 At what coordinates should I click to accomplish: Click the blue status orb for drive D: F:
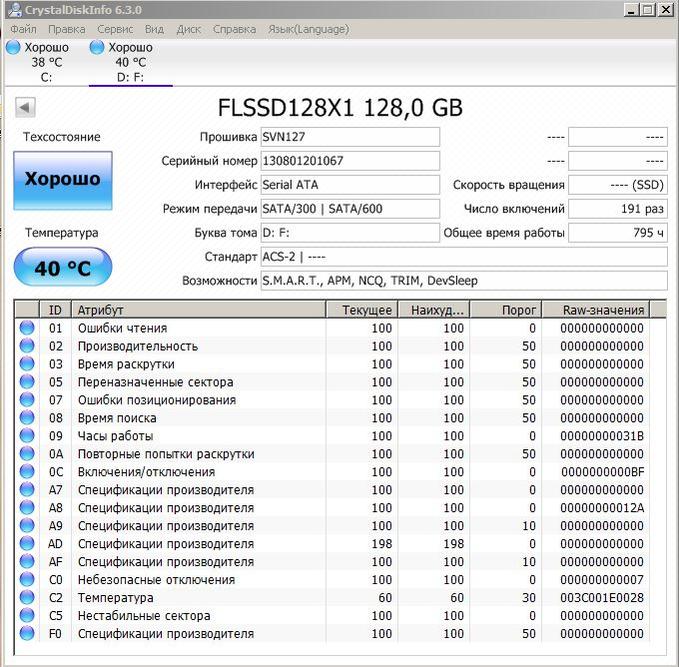[97, 47]
